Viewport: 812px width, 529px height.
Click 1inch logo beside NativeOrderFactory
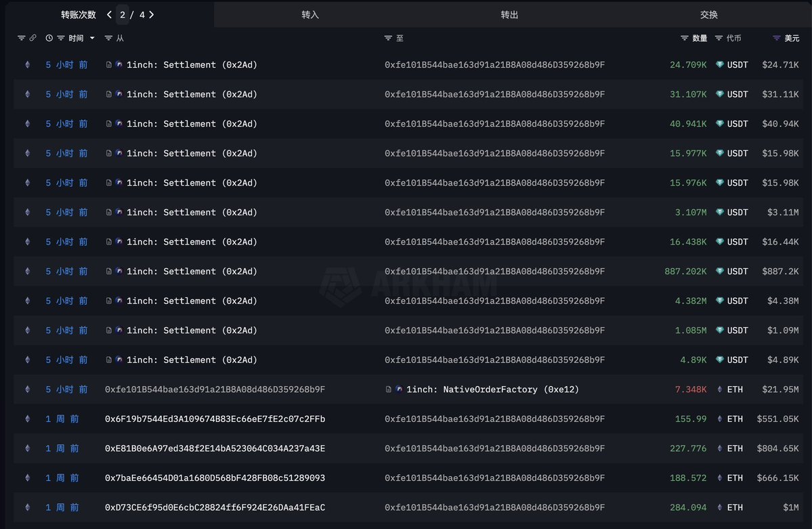click(x=399, y=389)
